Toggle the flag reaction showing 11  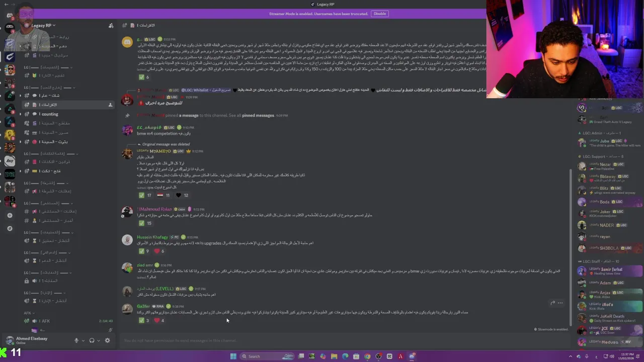pyautogui.click(x=164, y=195)
